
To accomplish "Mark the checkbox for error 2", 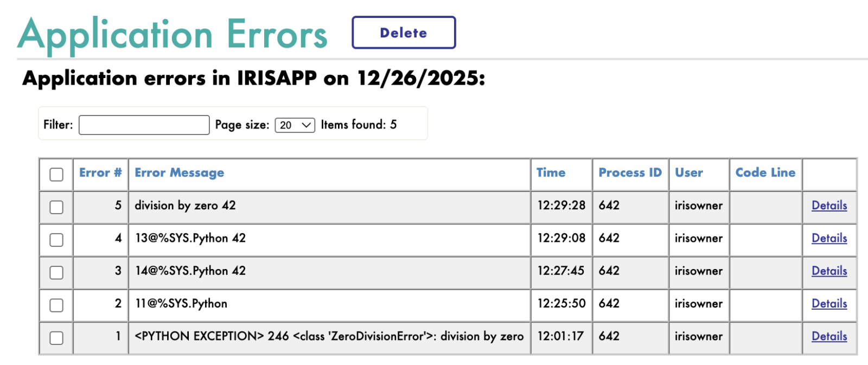I will (56, 305).
